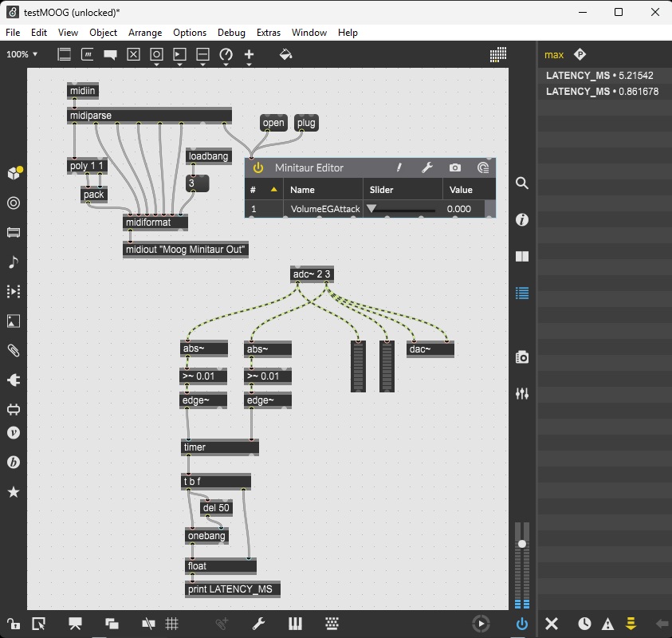Click the VolumeEGAttack slider
The height and width of the screenshot is (638, 672).
403,209
